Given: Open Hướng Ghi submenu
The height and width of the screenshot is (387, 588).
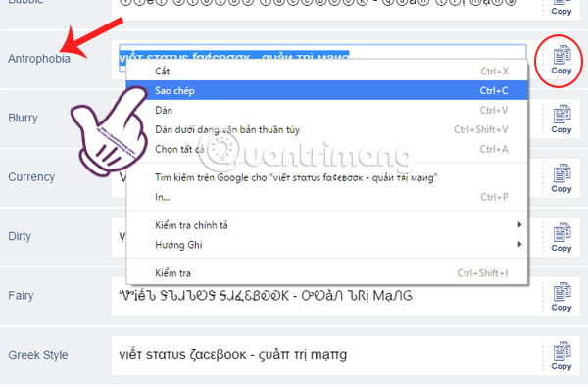Looking at the screenshot, I should tap(327, 245).
